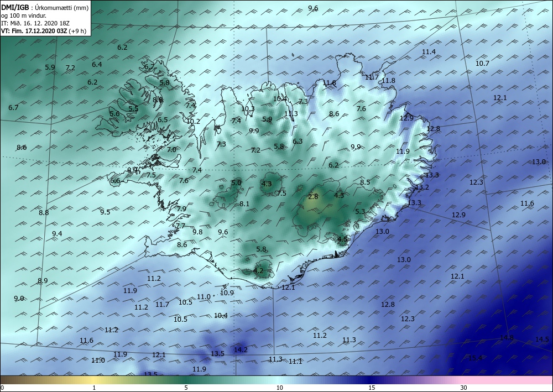Click the 2.8 value over the glacier
Viewport: 553px width, 392px height.
(x=313, y=197)
